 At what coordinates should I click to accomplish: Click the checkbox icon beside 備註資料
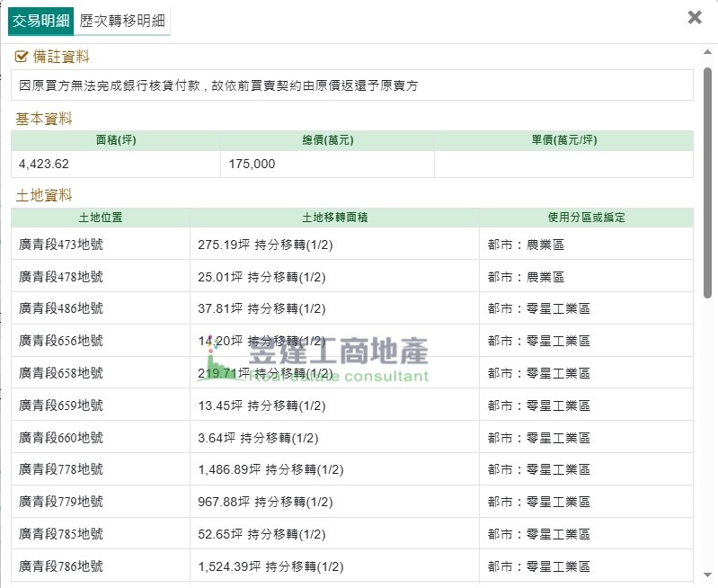(22, 57)
